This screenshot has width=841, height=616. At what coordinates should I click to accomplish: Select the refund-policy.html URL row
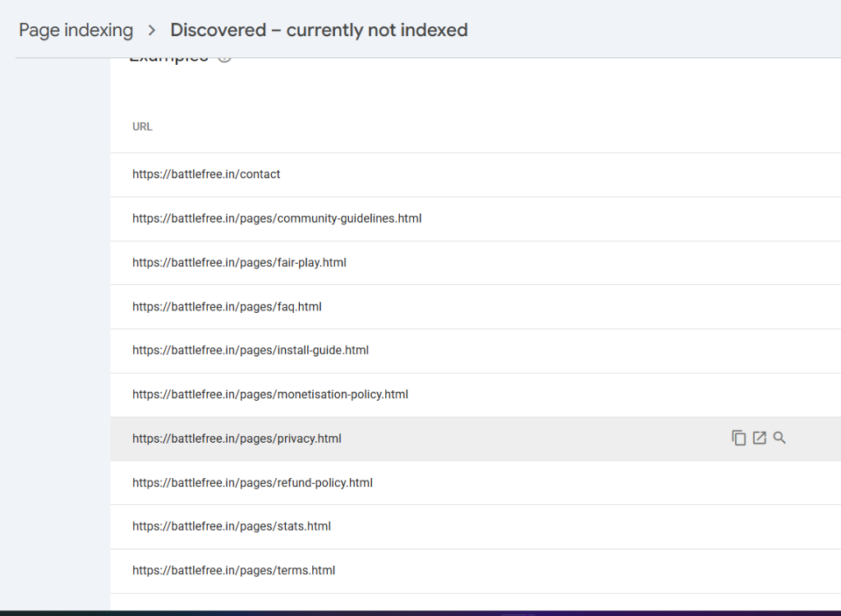coord(476,483)
